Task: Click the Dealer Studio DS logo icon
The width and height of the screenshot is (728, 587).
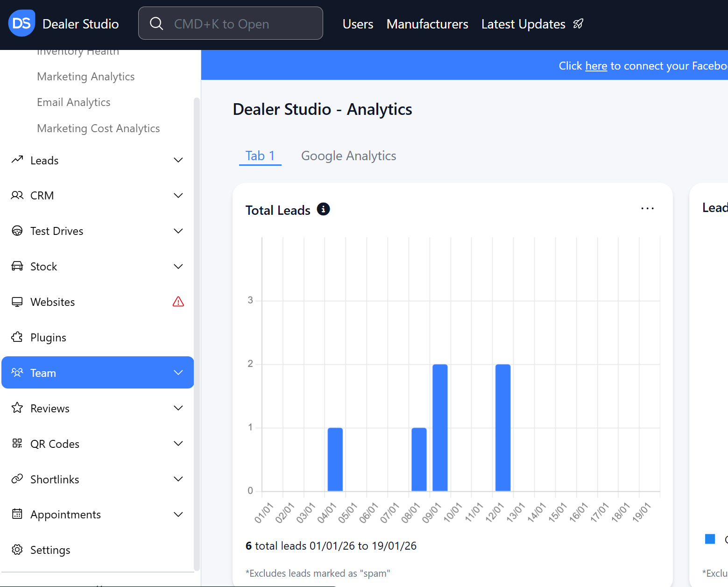Action: pos(22,23)
